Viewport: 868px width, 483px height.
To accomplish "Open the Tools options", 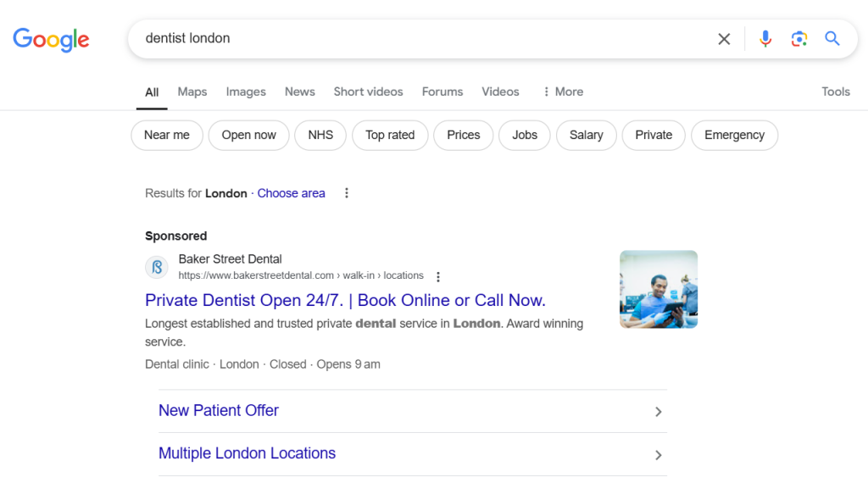I will pyautogui.click(x=835, y=92).
